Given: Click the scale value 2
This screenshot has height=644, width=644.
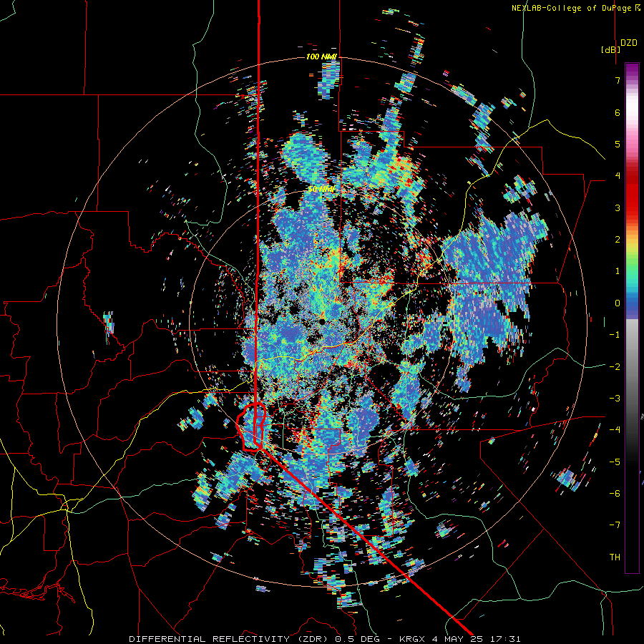Looking at the screenshot, I should click(x=618, y=240).
